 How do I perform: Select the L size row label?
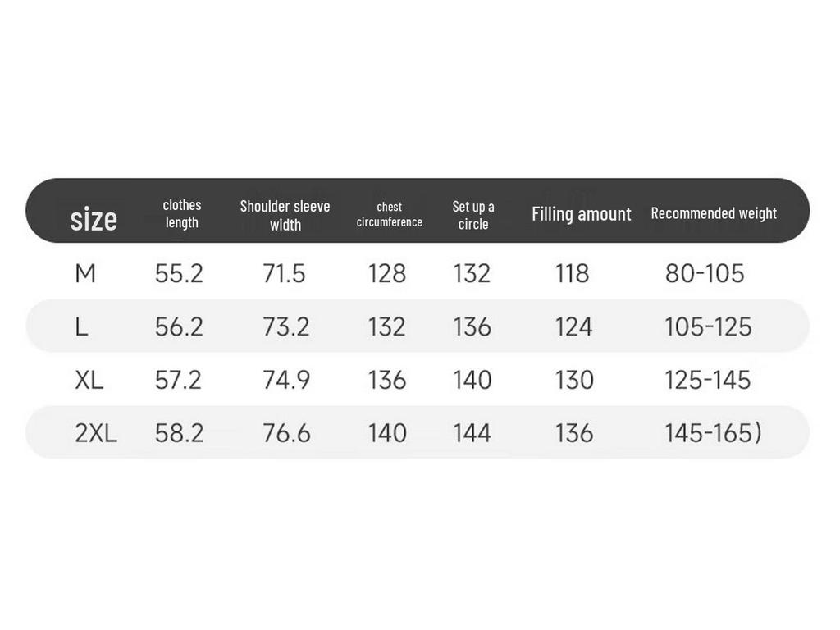pos(81,327)
